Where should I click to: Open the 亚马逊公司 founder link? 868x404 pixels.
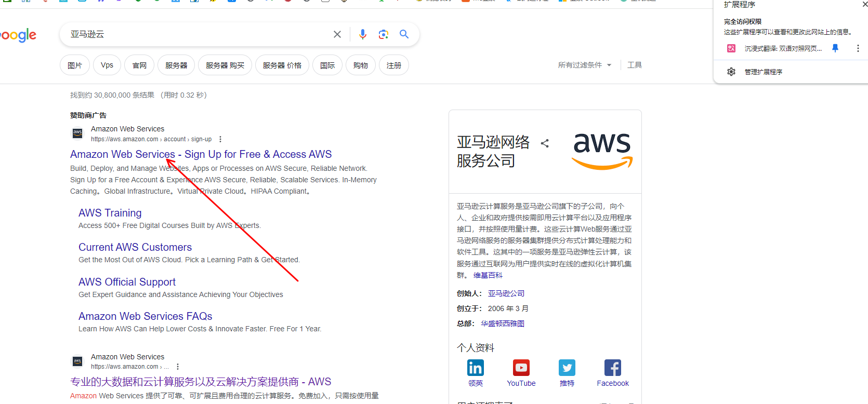(506, 293)
